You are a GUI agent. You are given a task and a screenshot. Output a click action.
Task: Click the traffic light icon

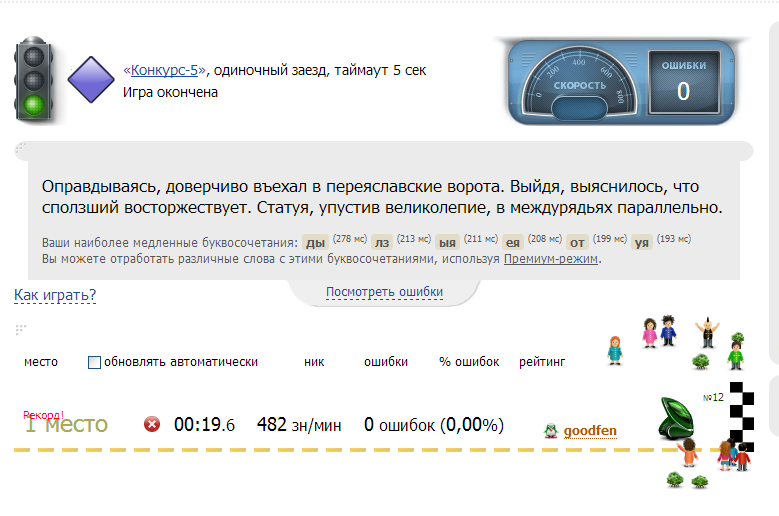point(34,78)
